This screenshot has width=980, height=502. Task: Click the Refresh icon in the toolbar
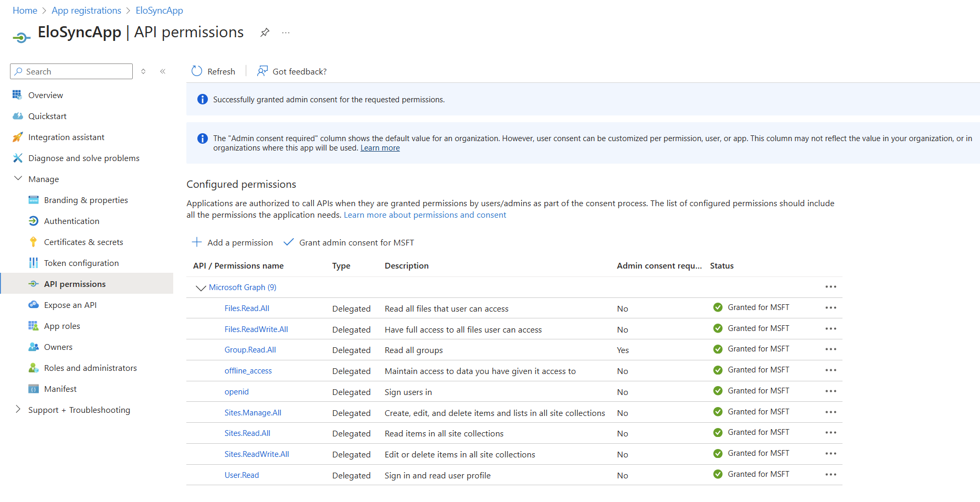point(197,71)
